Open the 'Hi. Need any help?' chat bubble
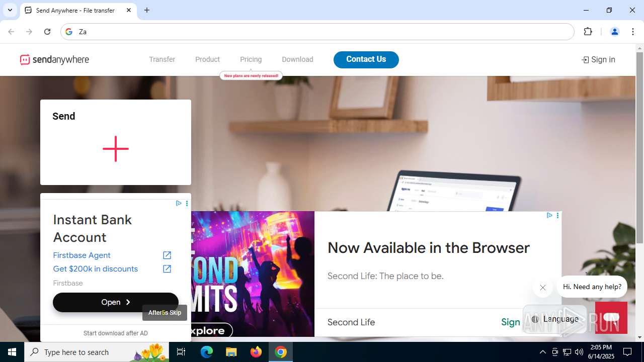This screenshot has width=644, height=362. point(592,287)
